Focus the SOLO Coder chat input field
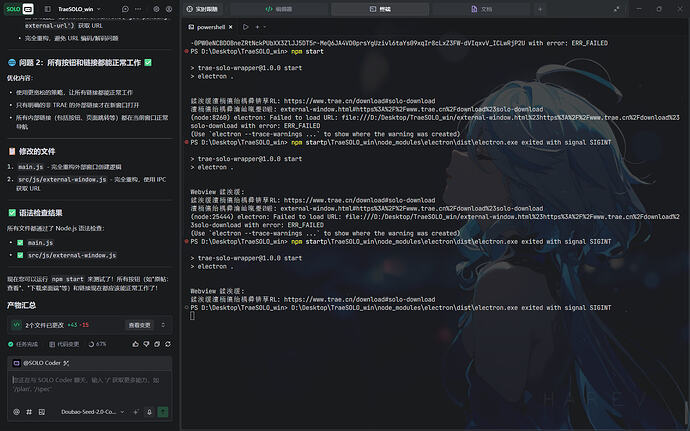This screenshot has width=690, height=431. (x=89, y=385)
